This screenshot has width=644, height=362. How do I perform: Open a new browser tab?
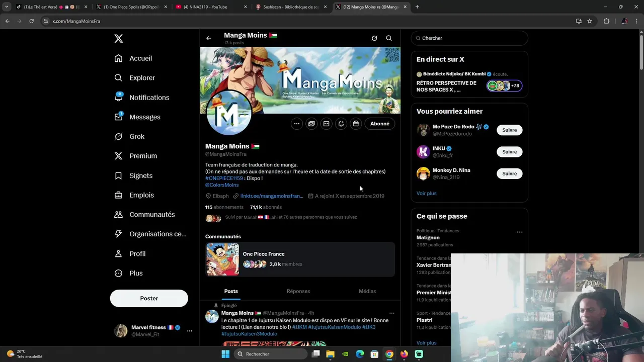pos(417,7)
